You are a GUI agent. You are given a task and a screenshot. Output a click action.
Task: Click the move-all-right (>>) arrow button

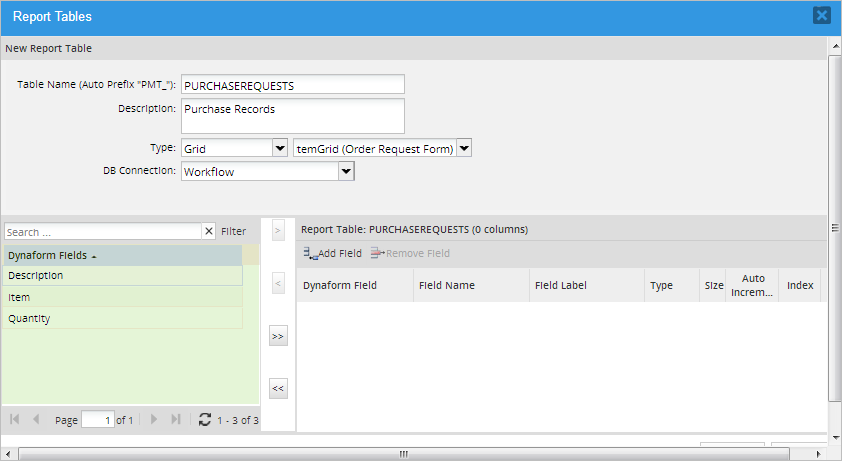(278, 337)
